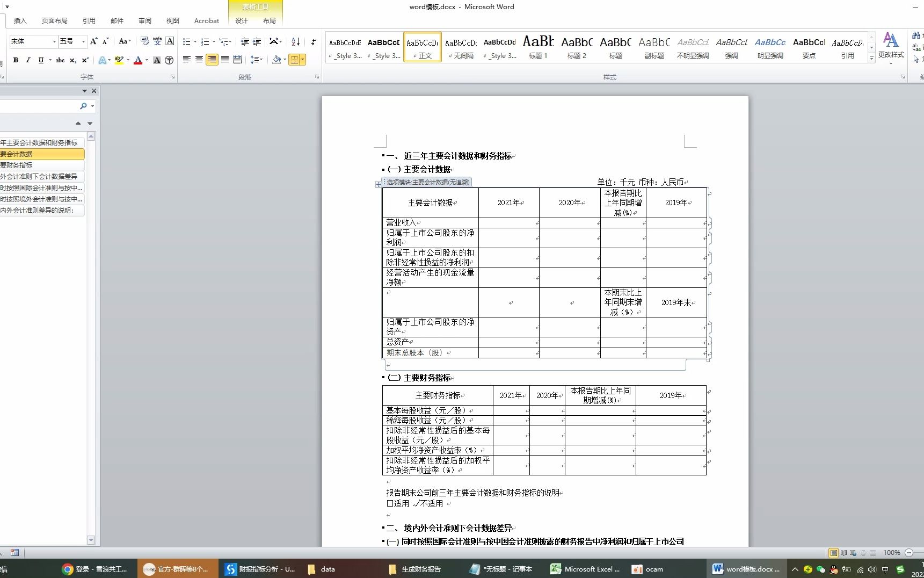Open the Acrobat ribbon tab
This screenshot has height=578, width=924.
pos(206,21)
